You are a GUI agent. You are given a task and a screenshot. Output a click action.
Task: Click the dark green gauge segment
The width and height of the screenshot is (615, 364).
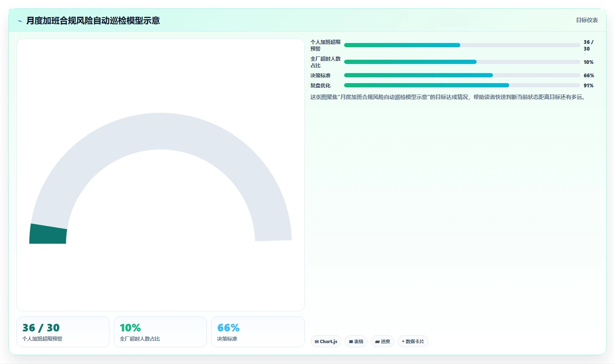tap(48, 234)
